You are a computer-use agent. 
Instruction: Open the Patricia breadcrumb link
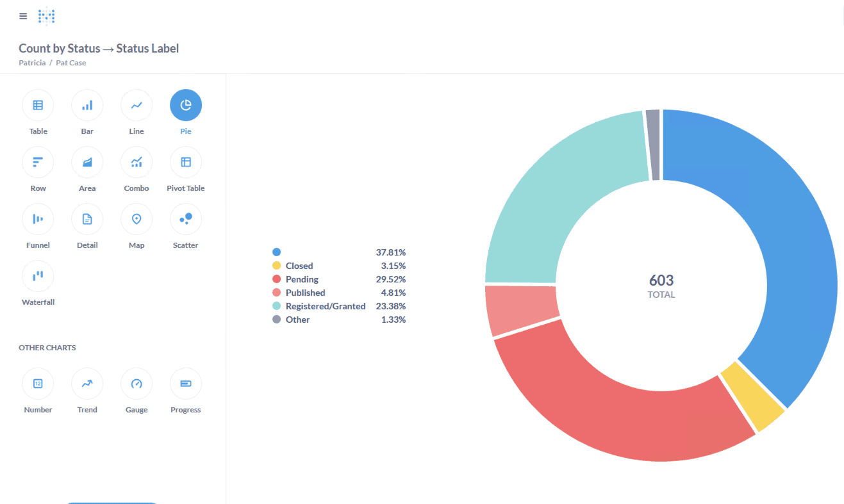32,63
